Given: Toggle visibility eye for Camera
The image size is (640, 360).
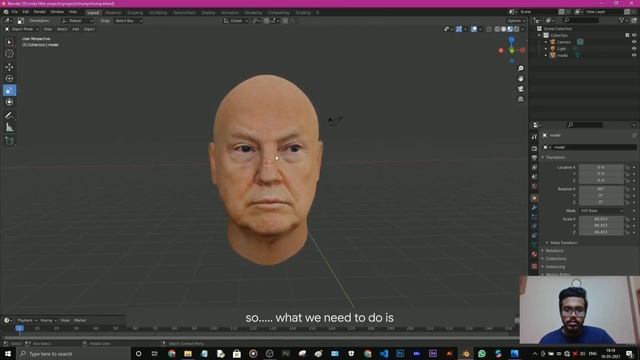Looking at the screenshot, I should point(634,42).
